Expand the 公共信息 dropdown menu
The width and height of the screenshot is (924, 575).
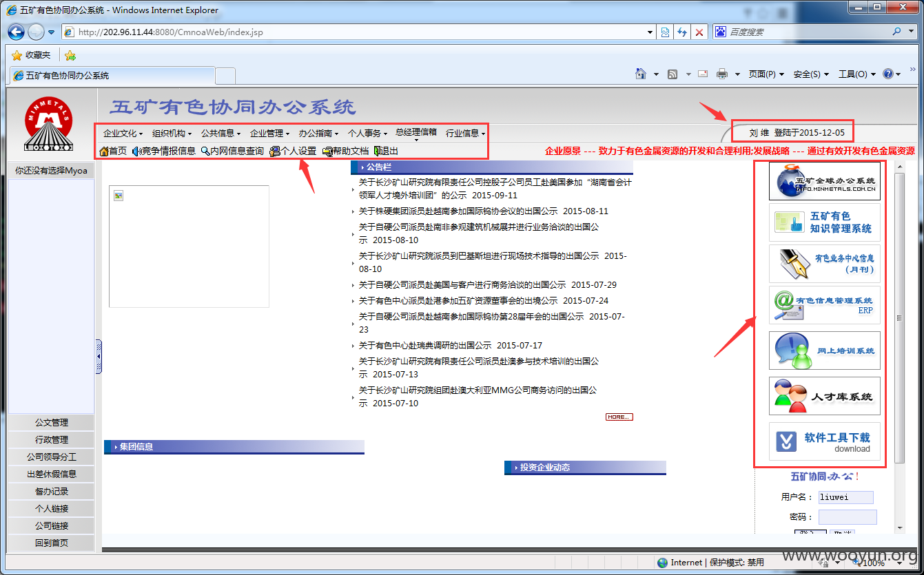coord(220,134)
